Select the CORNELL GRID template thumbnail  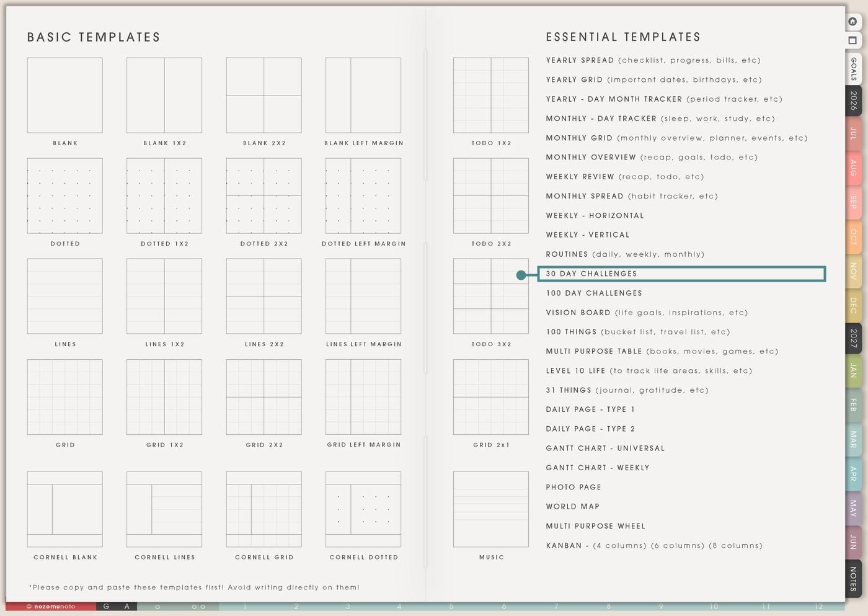pos(264,509)
